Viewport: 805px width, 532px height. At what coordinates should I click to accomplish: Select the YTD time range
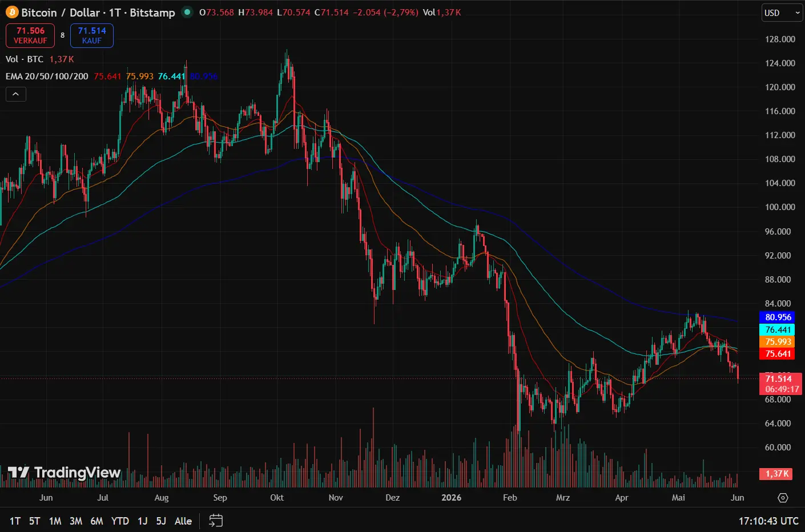click(120, 521)
